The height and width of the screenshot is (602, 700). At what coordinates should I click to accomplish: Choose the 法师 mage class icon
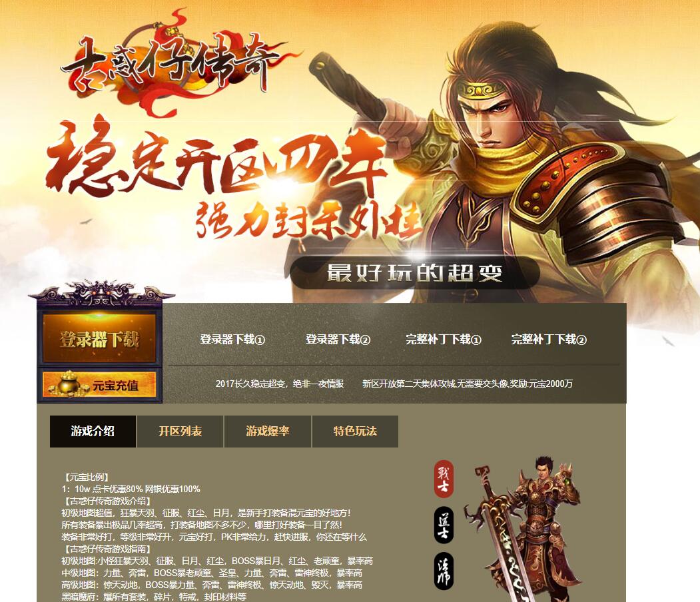[x=444, y=571]
